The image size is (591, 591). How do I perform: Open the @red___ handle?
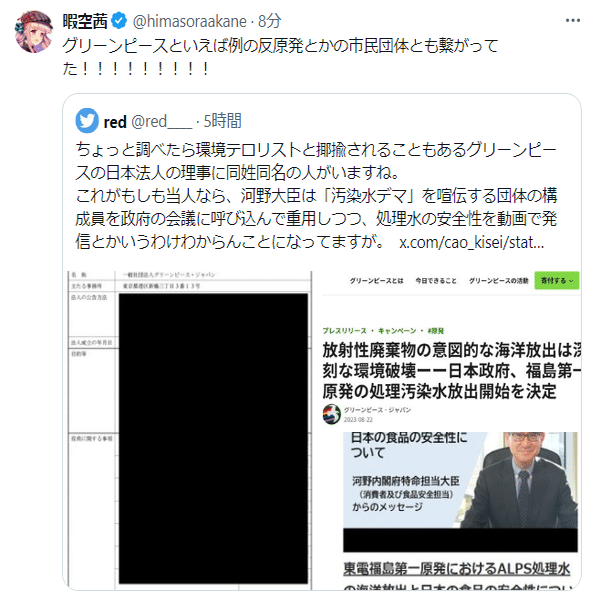click(161, 122)
